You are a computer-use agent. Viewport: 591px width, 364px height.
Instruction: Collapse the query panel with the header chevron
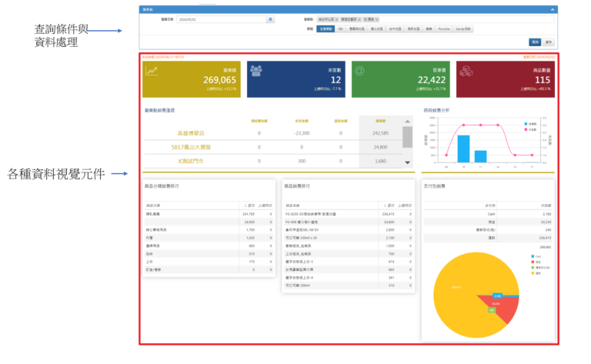pos(551,9)
